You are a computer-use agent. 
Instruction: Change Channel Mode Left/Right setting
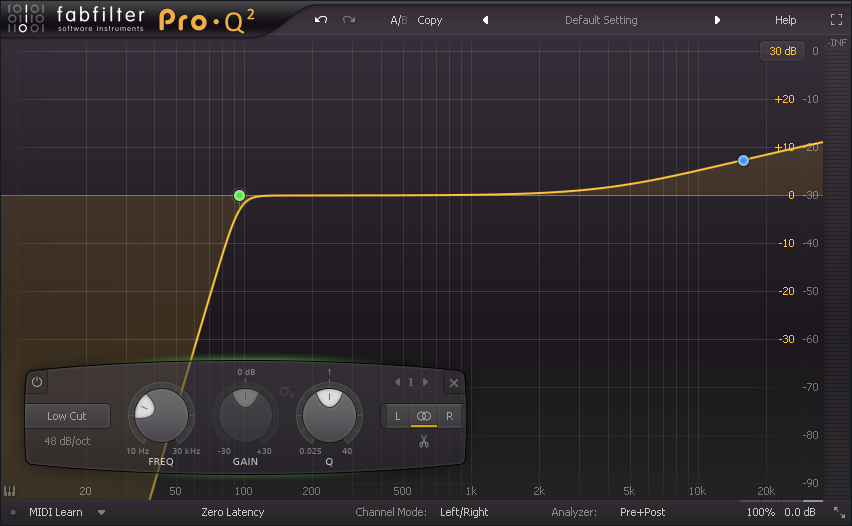[464, 512]
